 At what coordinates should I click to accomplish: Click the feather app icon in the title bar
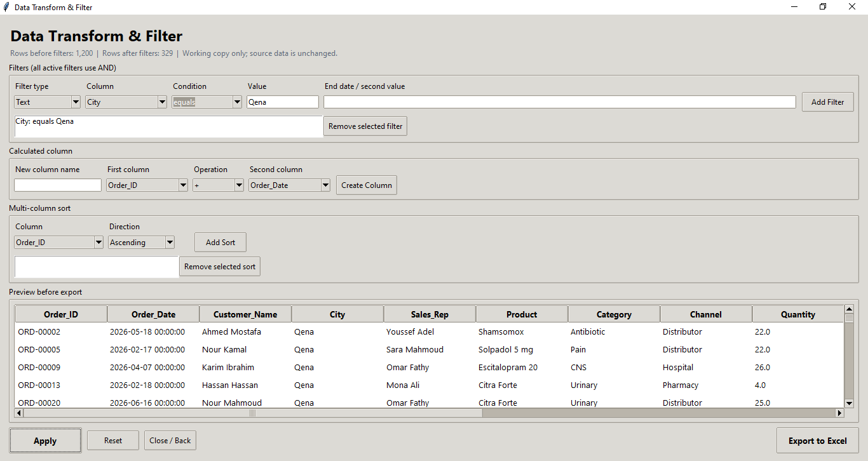click(x=6, y=7)
